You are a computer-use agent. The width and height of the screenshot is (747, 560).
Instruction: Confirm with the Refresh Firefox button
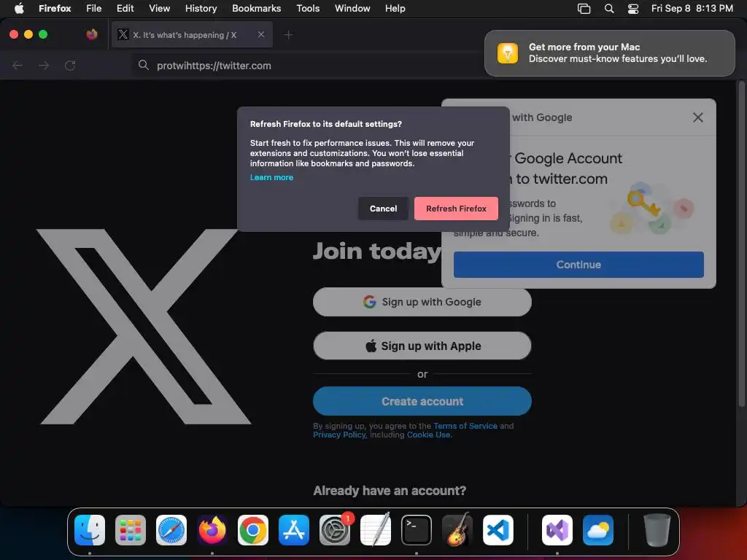pos(456,209)
